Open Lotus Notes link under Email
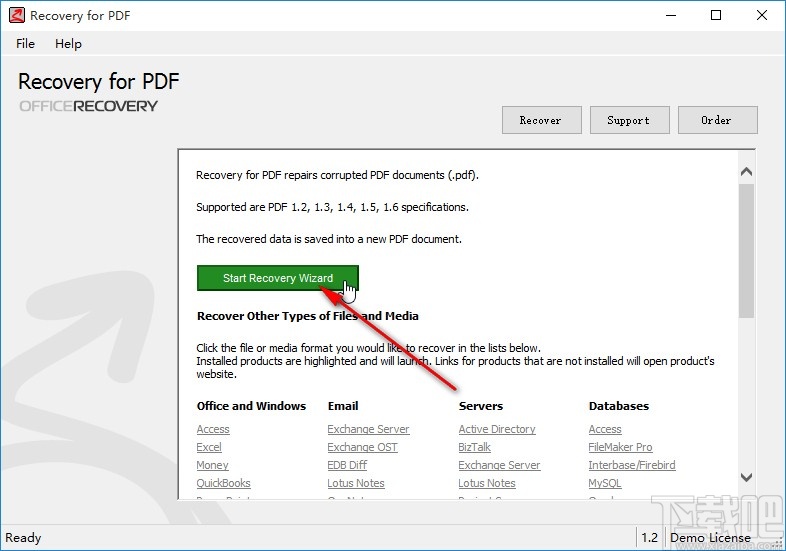786x551 pixels. (x=356, y=483)
